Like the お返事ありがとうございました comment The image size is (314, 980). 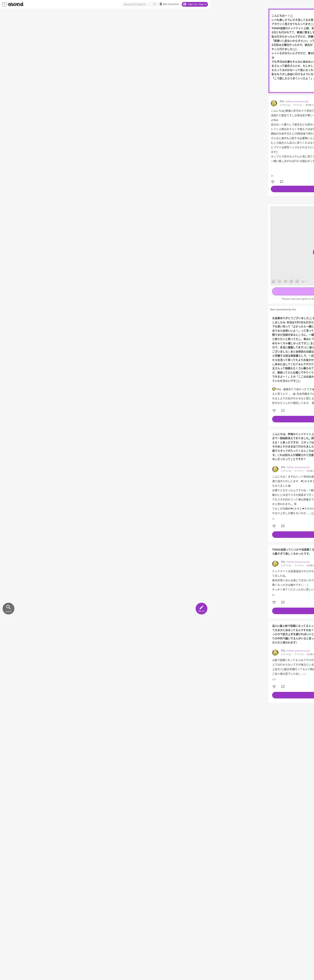click(x=274, y=410)
